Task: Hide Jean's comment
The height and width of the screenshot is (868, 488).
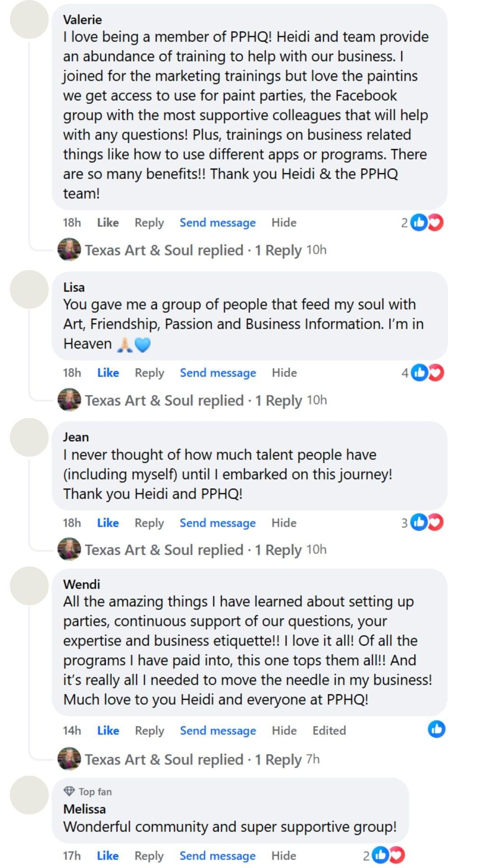Action: [x=284, y=523]
